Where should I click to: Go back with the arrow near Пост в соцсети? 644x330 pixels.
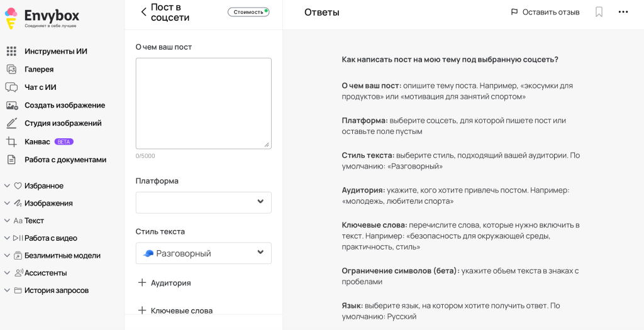pos(143,12)
